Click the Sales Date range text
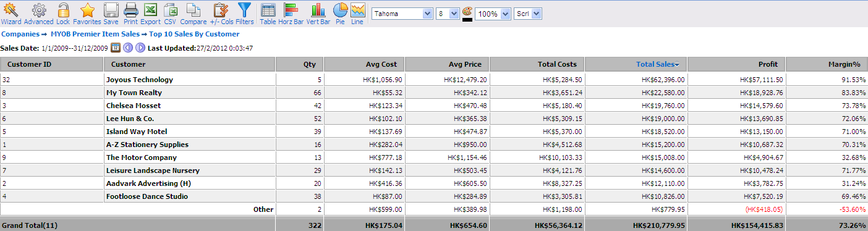Image resolution: width=868 pixels, height=231 pixels. pos(75,48)
